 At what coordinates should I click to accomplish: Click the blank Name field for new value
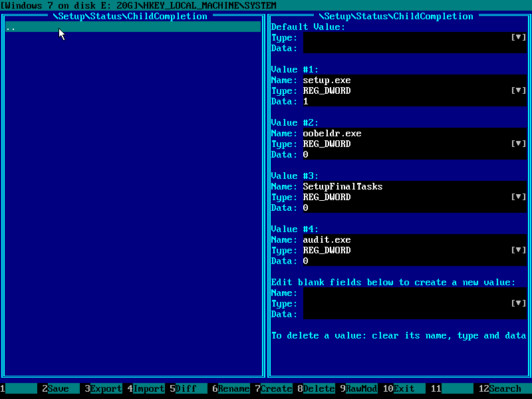pyautogui.click(x=414, y=293)
